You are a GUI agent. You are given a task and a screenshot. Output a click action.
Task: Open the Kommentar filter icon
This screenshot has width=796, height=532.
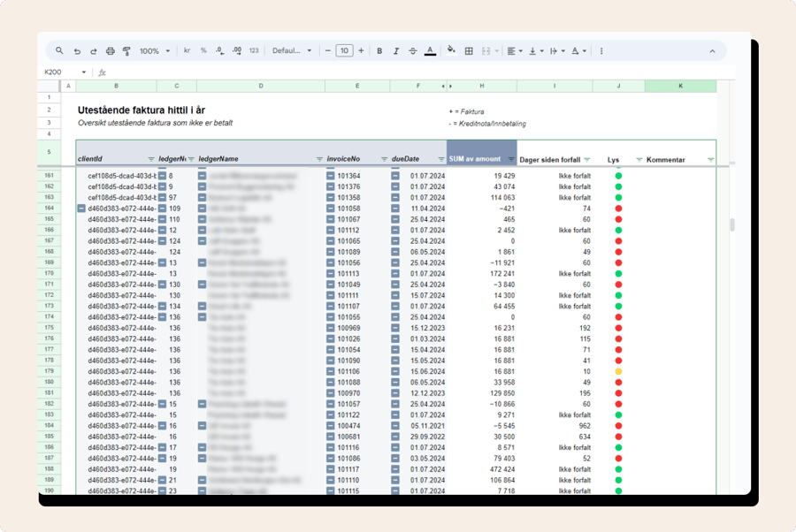tap(710, 159)
